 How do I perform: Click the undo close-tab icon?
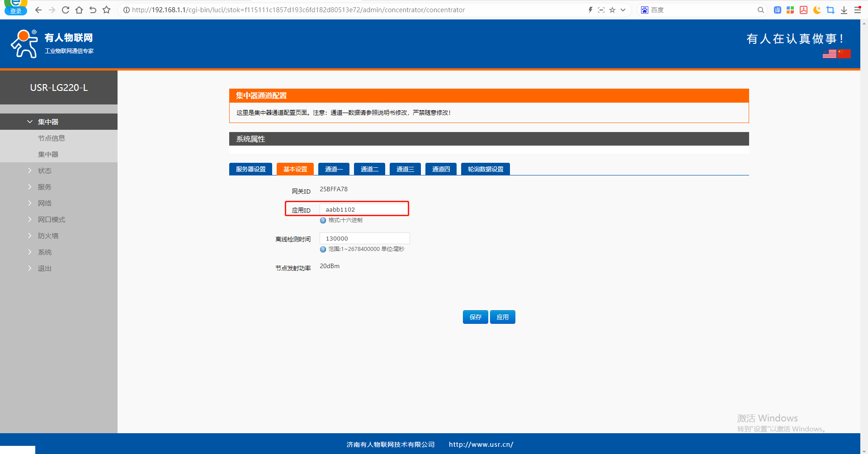point(93,10)
